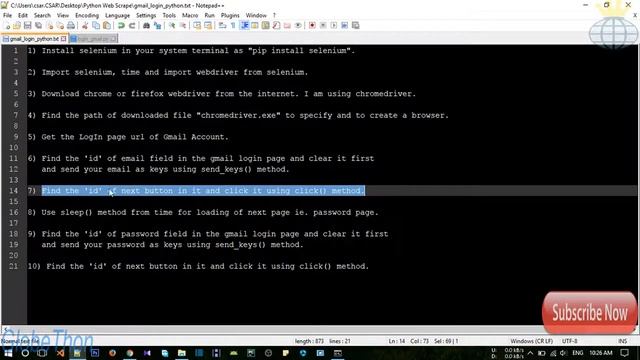Viewport: 640px width, 360px height.
Task: Click the Redo toolbar icon
Action: [132, 25]
